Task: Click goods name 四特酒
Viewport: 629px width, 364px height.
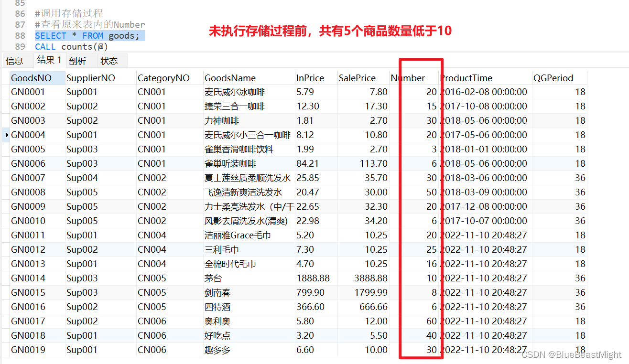Action: coord(217,307)
